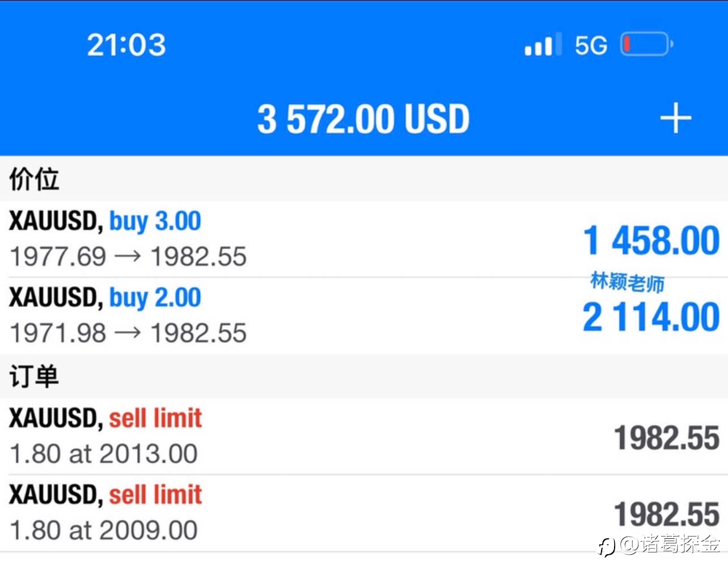This screenshot has width=728, height=578.
Task: Tap 1977.69 → 1982.55 price line
Action: [128, 257]
